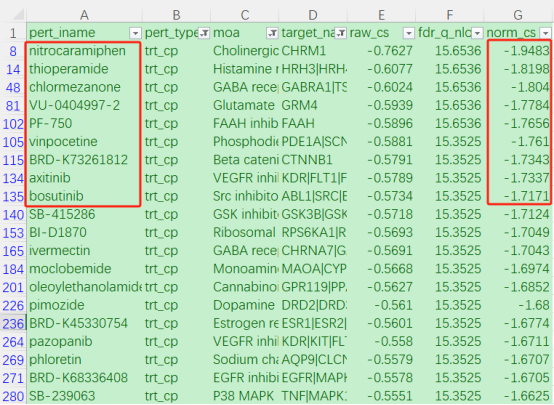Select column G header
The image size is (554, 405).
518,15
